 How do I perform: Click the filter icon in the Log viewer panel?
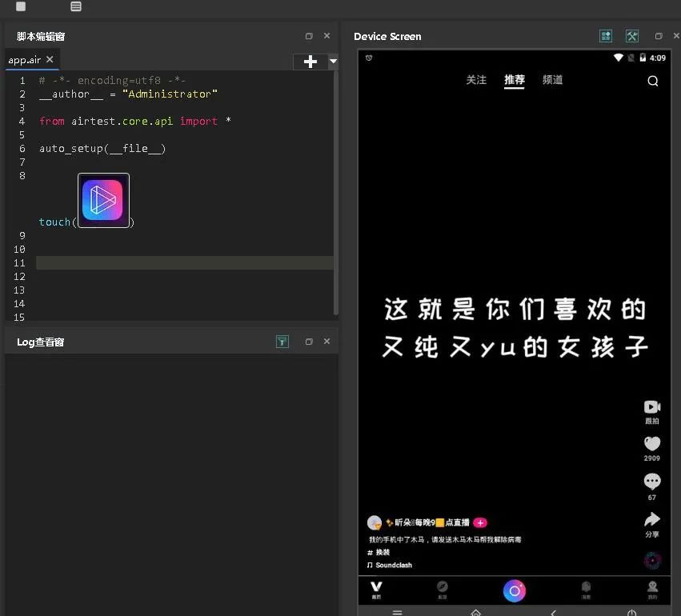[x=282, y=342]
